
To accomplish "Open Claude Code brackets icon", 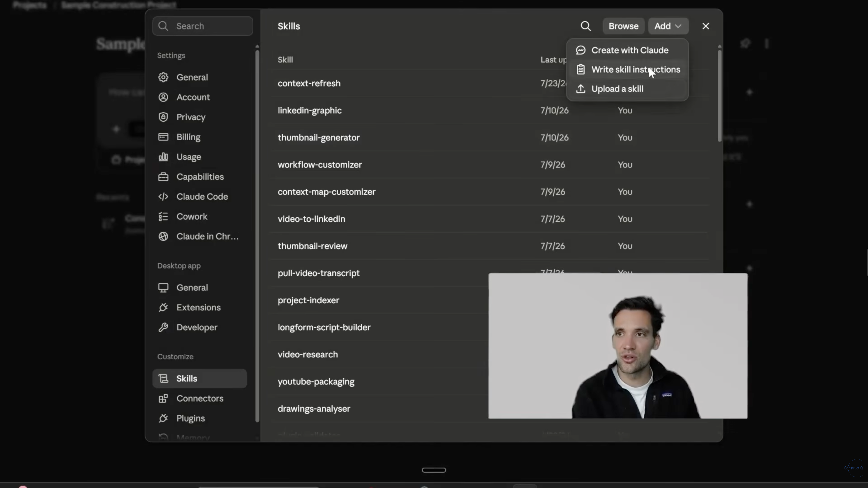I will coord(163,196).
